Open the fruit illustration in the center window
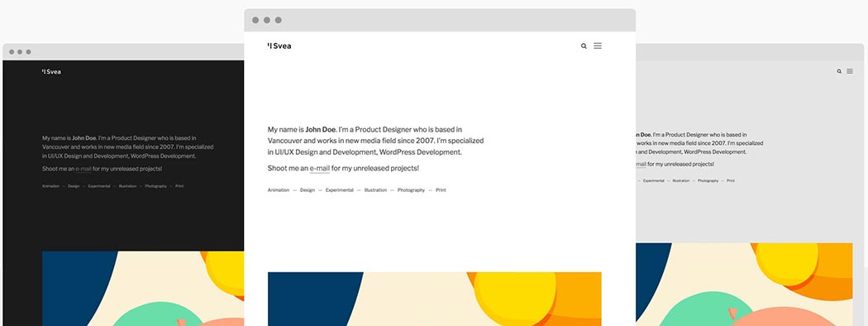The height and width of the screenshot is (326, 868). (x=435, y=299)
